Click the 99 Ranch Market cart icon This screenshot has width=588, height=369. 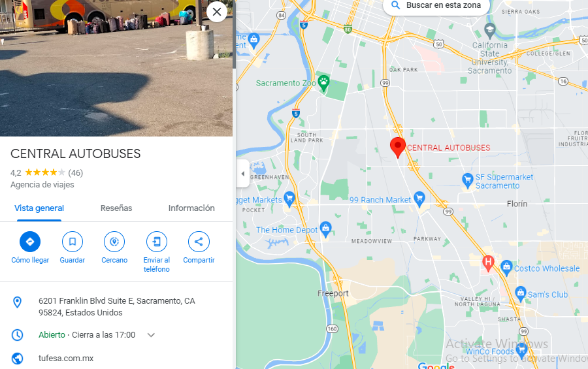[419, 199]
